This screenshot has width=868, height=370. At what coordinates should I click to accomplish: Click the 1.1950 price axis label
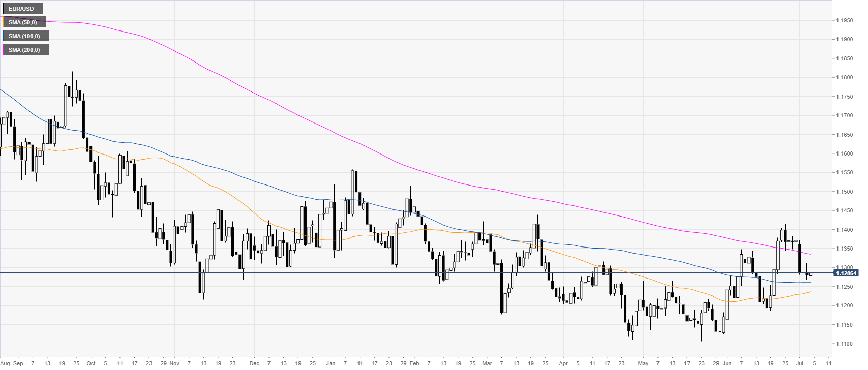click(x=845, y=20)
